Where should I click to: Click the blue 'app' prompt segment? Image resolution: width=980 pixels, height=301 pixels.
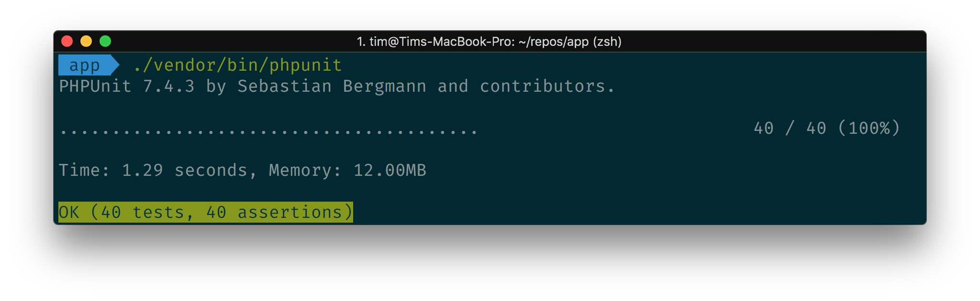click(85, 65)
